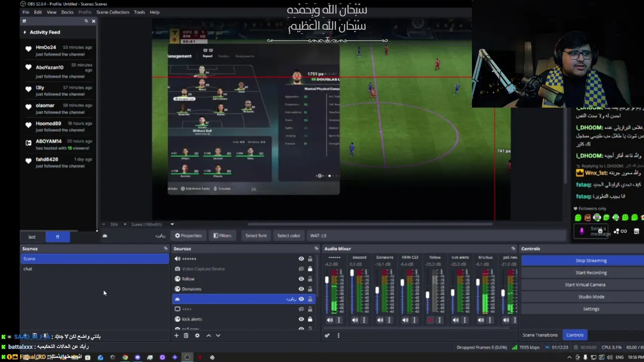Open advanced audio properties gears icon
Viewport: 644px width, 362px height.
[x=327, y=335]
